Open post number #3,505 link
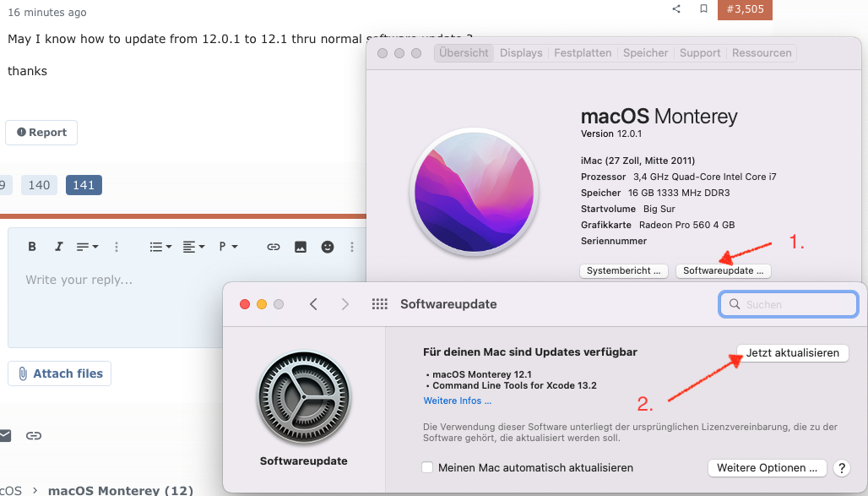The width and height of the screenshot is (868, 496). pos(745,8)
